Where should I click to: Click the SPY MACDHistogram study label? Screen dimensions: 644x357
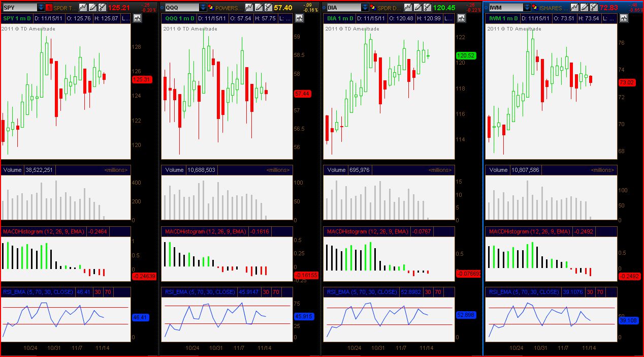click(x=44, y=231)
